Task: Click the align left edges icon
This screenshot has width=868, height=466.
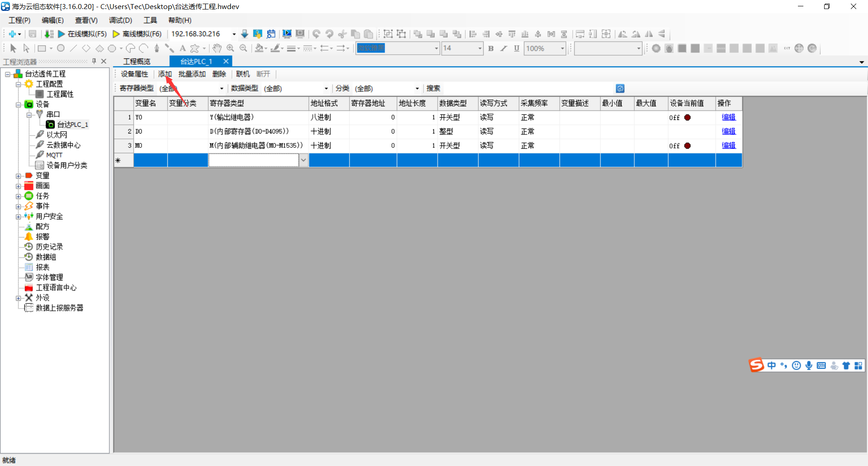Action: tap(473, 34)
